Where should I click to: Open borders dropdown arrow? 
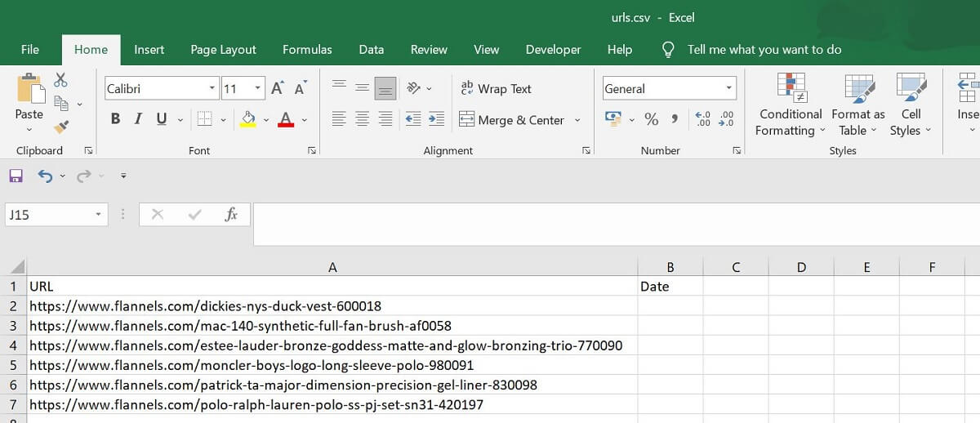224,120
